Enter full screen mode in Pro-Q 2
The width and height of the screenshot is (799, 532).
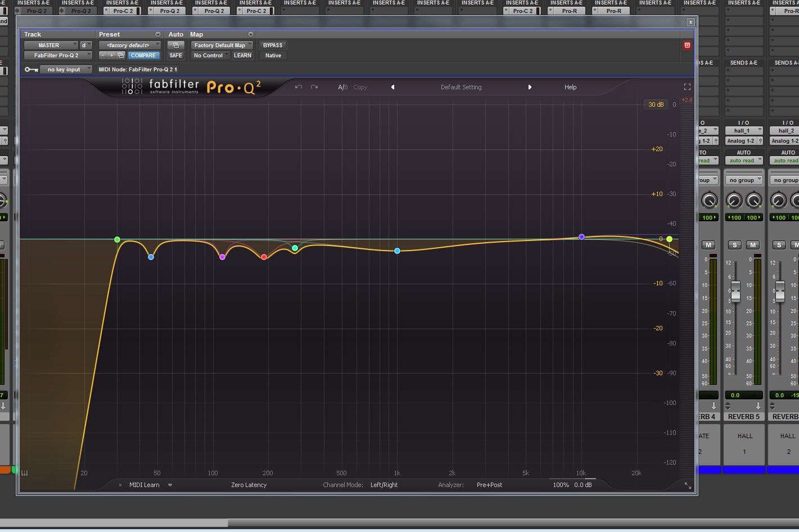[687, 87]
